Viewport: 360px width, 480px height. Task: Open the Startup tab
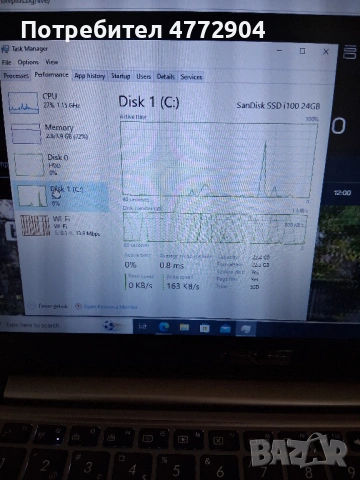(120, 76)
